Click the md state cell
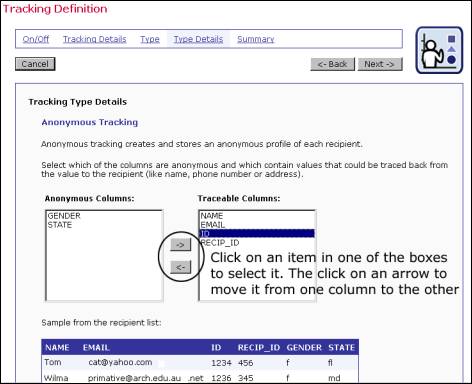Viewport: 472px width, 384px height. (x=334, y=378)
